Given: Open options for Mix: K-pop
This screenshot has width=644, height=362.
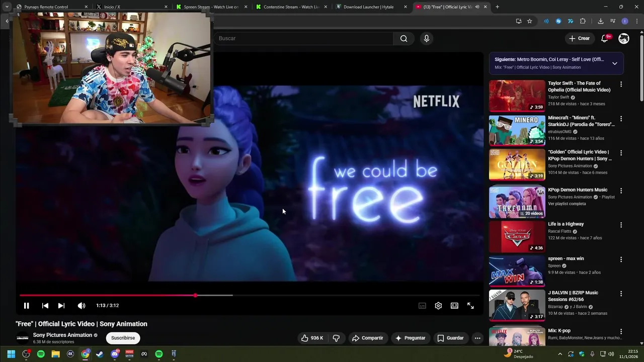Looking at the screenshot, I should coord(621,332).
